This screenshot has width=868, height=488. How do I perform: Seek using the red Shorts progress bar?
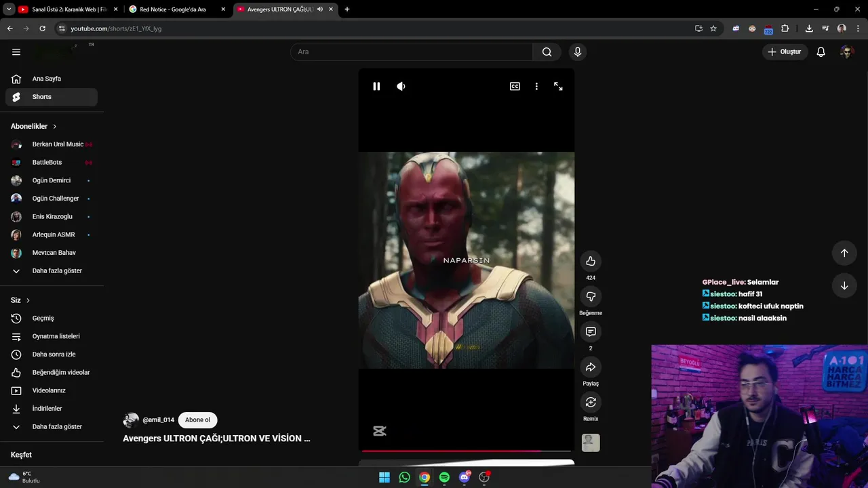[467, 450]
